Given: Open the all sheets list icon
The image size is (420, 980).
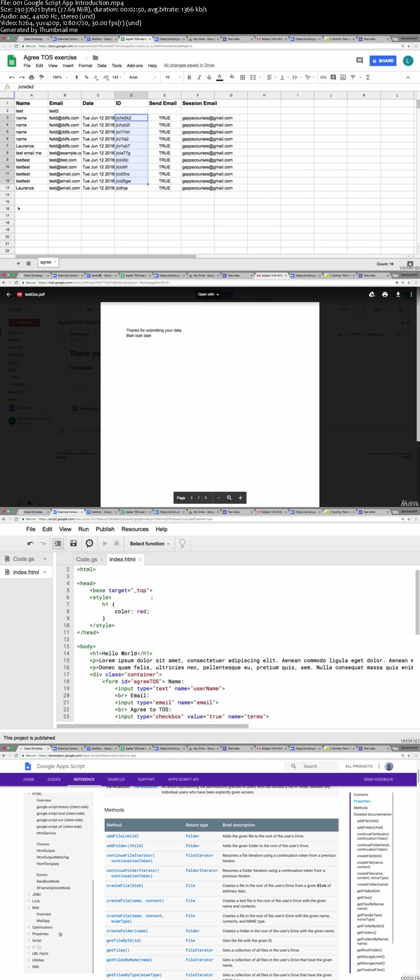Looking at the screenshot, I should pyautogui.click(x=28, y=263).
